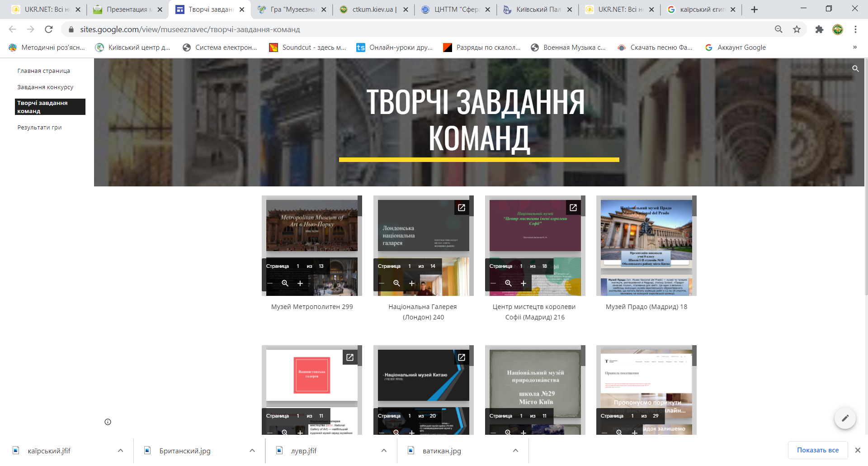Viewport: 868px width, 466px height.
Task: Open the London National Gallery presentation pop-out icon
Action: [x=461, y=208]
